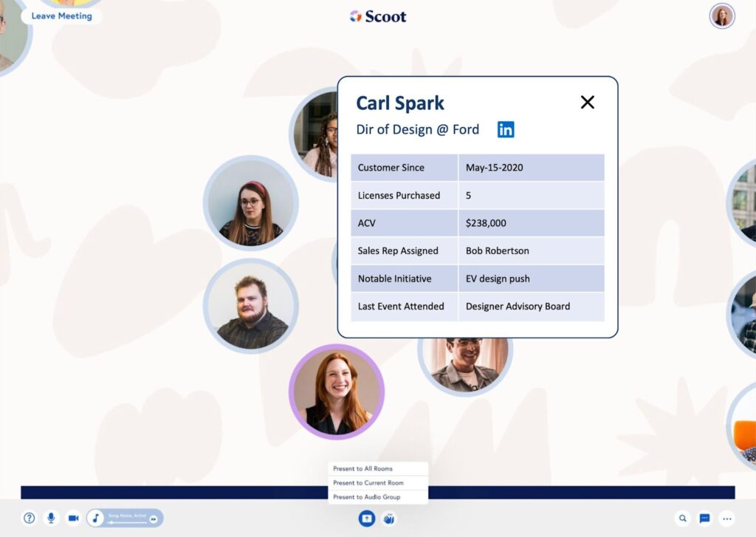Select Present to Audio Group

coord(377,497)
